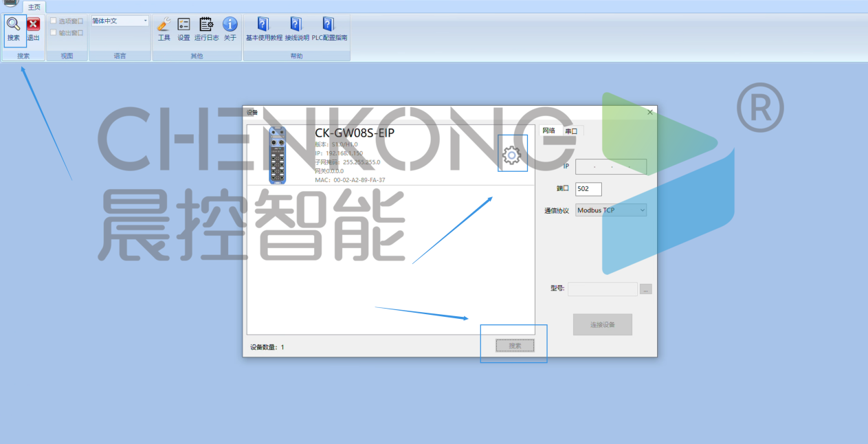The height and width of the screenshot is (444, 868).
Task: Switch to the 主页 ribbon tab
Action: tap(34, 7)
